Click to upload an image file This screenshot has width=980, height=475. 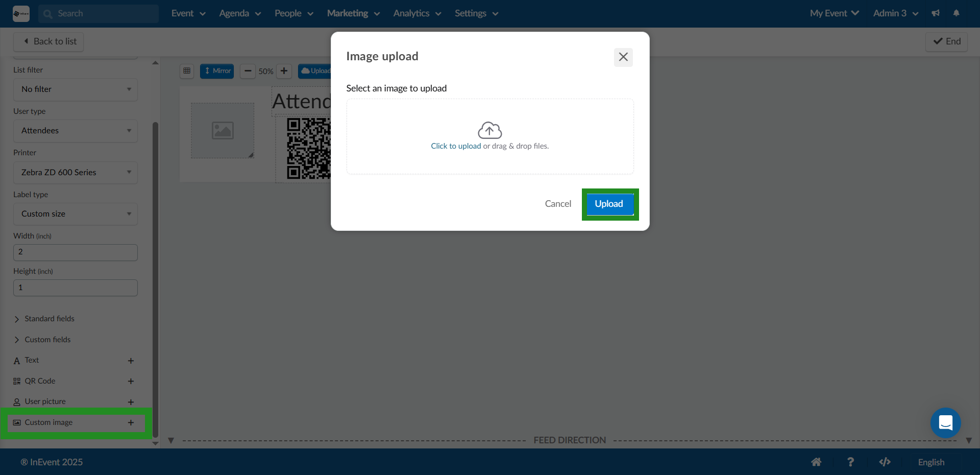(x=455, y=146)
